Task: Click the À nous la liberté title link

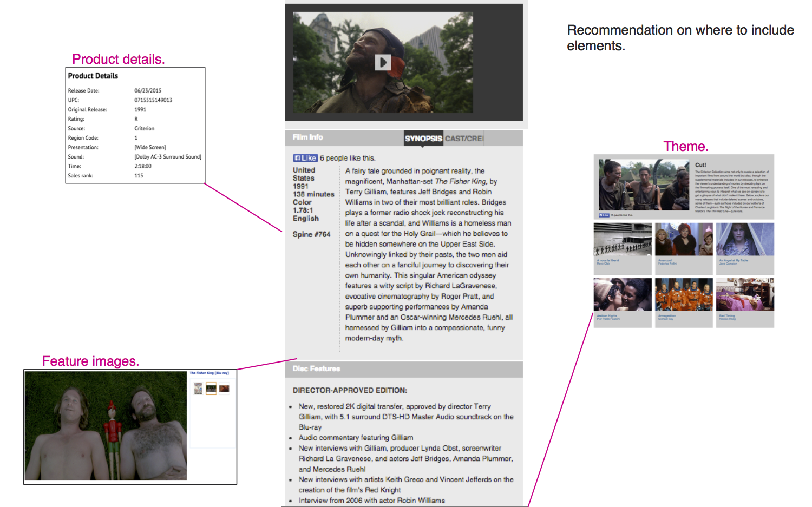Action: pos(607,260)
